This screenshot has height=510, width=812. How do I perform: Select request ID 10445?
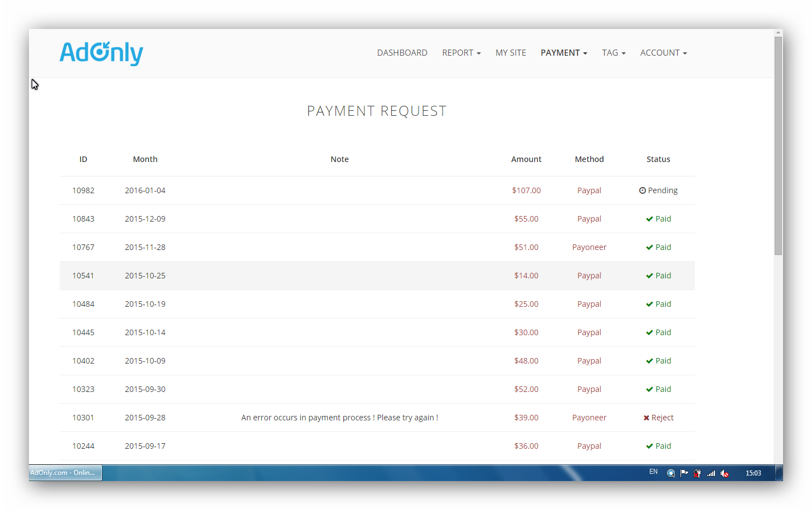pyautogui.click(x=84, y=332)
